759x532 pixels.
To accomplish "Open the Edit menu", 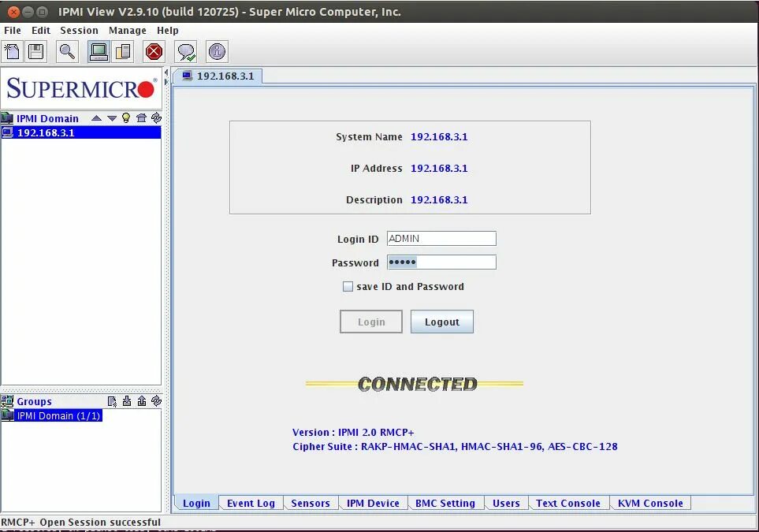I will click(x=41, y=31).
